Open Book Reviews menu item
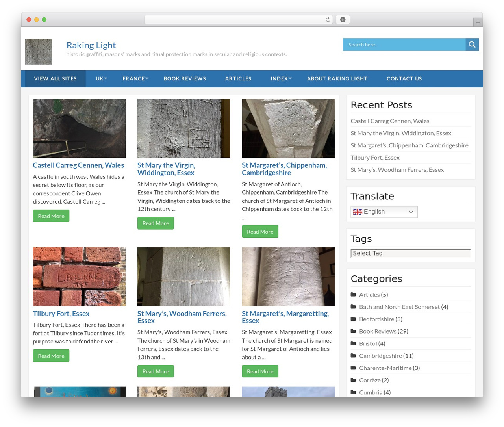The image size is (504, 427). (185, 79)
